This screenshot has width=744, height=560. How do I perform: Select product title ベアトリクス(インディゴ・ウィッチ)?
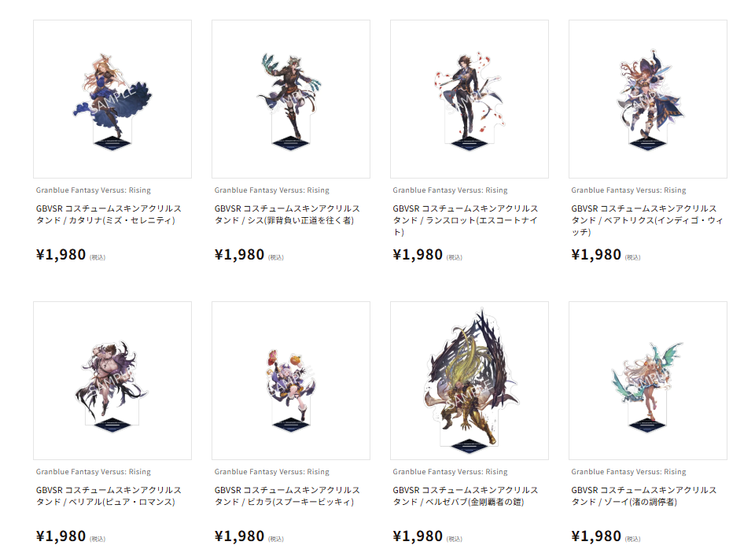647,220
